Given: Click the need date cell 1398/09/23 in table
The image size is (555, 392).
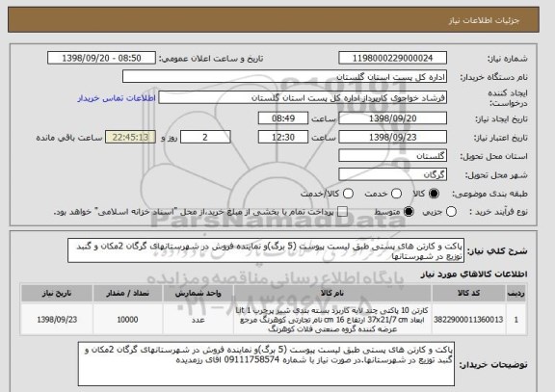Looking at the screenshot, I should [x=57, y=320].
